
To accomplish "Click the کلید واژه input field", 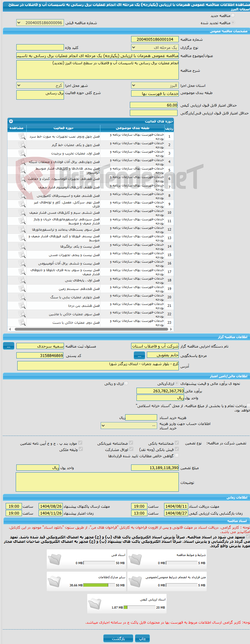I will (40, 47).
